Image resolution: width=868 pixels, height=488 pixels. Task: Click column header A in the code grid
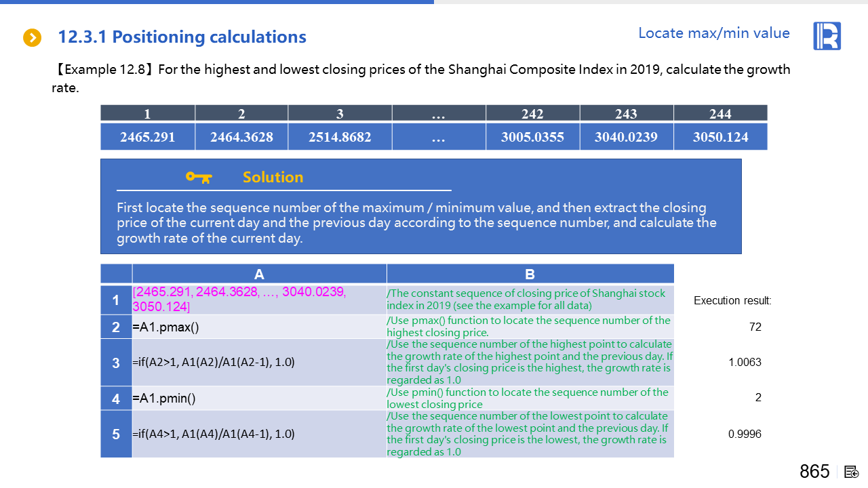point(259,274)
